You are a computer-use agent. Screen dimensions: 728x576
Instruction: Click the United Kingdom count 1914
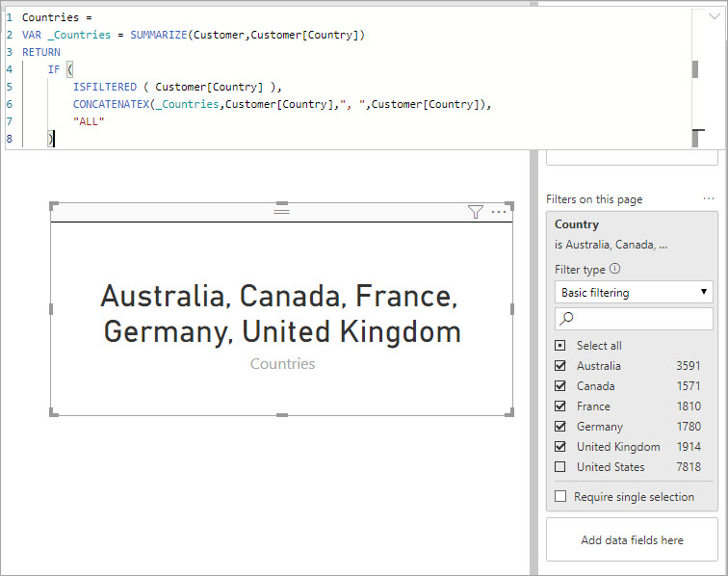point(689,446)
